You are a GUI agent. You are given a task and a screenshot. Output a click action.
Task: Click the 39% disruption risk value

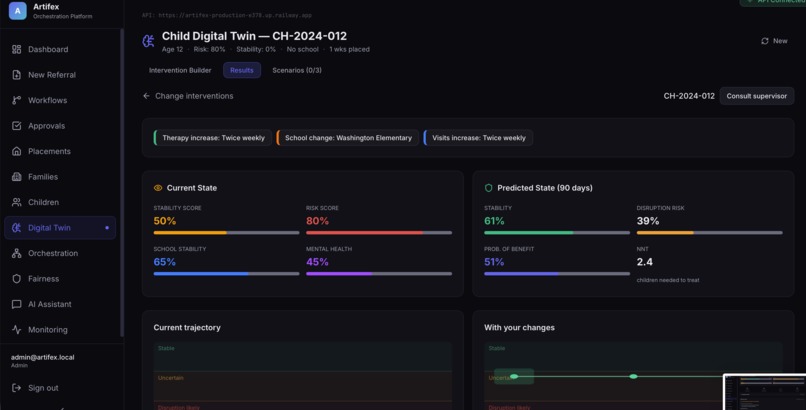[x=648, y=221]
